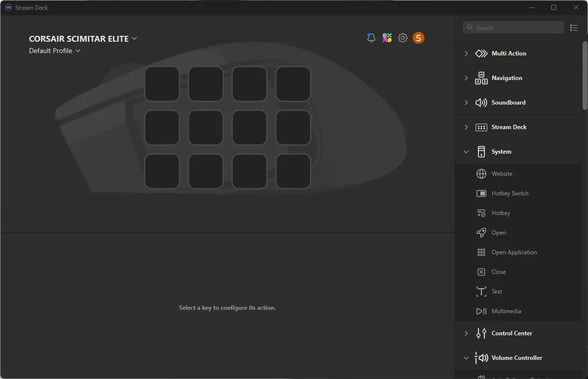
Task: Click the Multimedia action label
Action: click(506, 311)
